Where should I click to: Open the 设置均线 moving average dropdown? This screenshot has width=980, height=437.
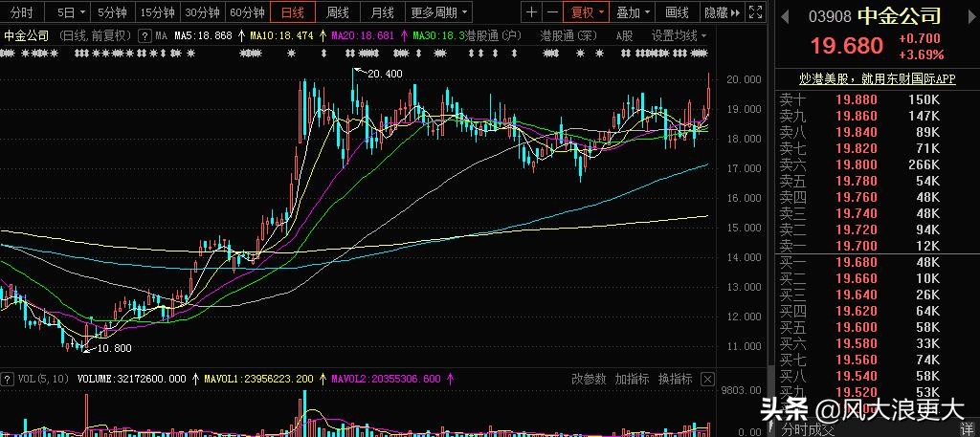tap(679, 35)
